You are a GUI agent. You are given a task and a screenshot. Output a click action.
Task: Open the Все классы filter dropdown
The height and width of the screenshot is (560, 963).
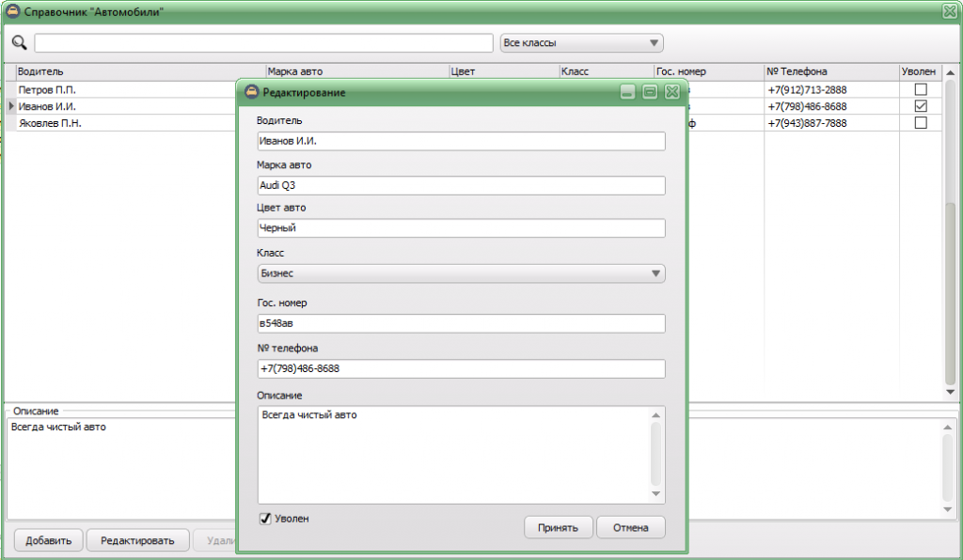click(x=581, y=43)
